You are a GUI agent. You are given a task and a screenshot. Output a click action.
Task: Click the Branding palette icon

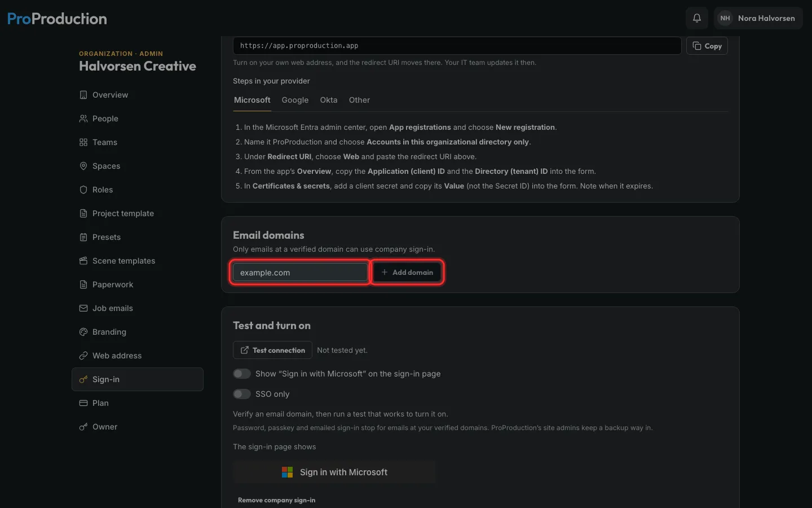tap(83, 332)
